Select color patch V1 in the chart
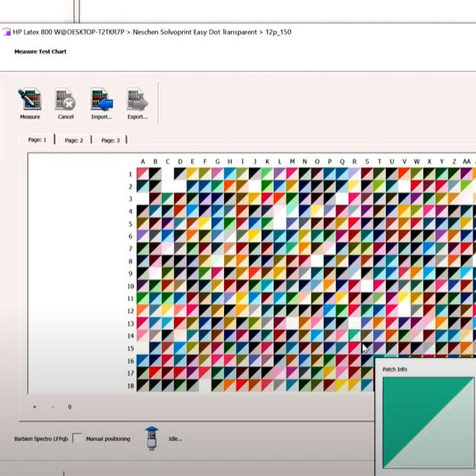The width and height of the screenshot is (476, 476). click(x=404, y=173)
